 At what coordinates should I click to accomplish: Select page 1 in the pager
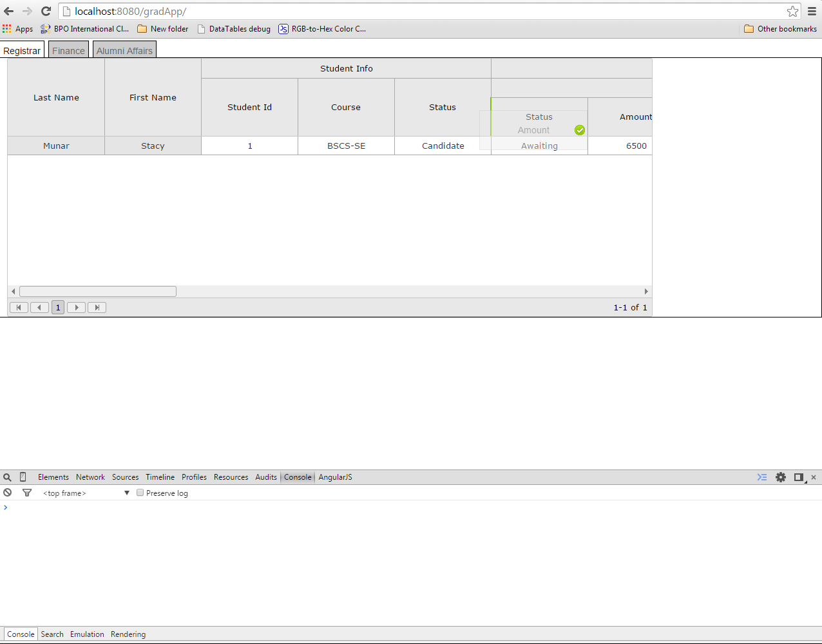pos(58,307)
